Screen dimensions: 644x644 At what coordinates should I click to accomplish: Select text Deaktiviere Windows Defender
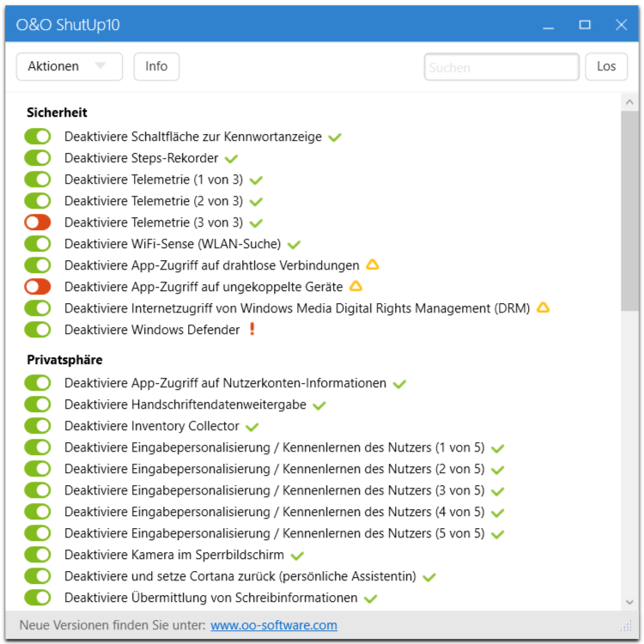[152, 330]
